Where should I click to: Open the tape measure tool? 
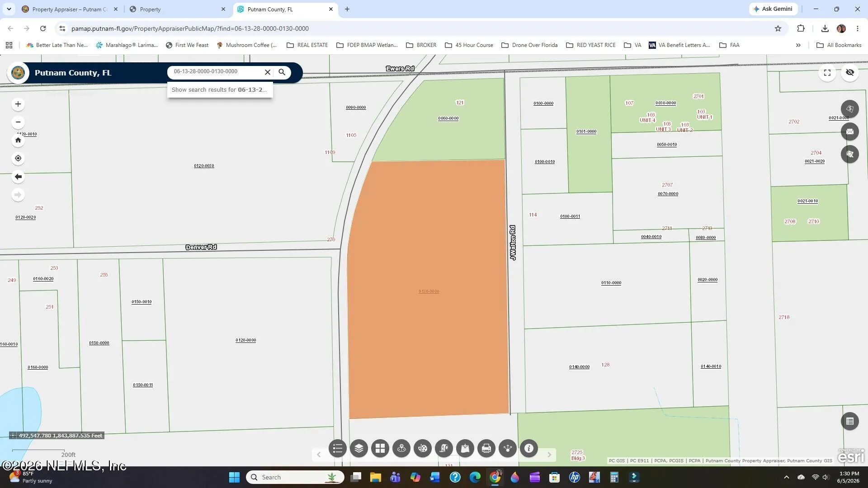(444, 448)
